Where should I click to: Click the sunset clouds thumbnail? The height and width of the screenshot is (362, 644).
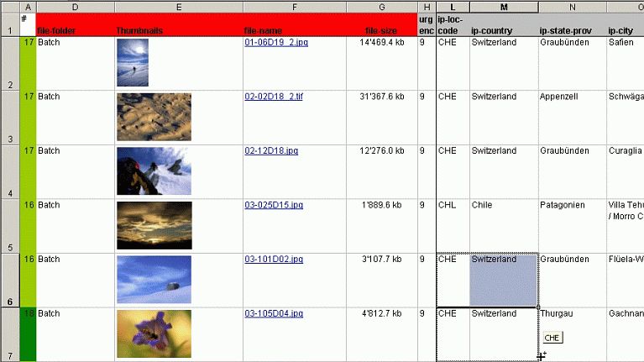[154, 225]
